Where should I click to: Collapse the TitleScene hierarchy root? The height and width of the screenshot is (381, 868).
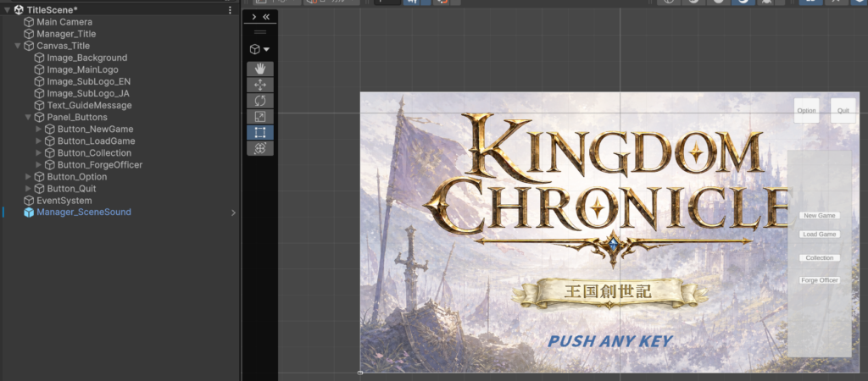pyautogui.click(x=7, y=10)
